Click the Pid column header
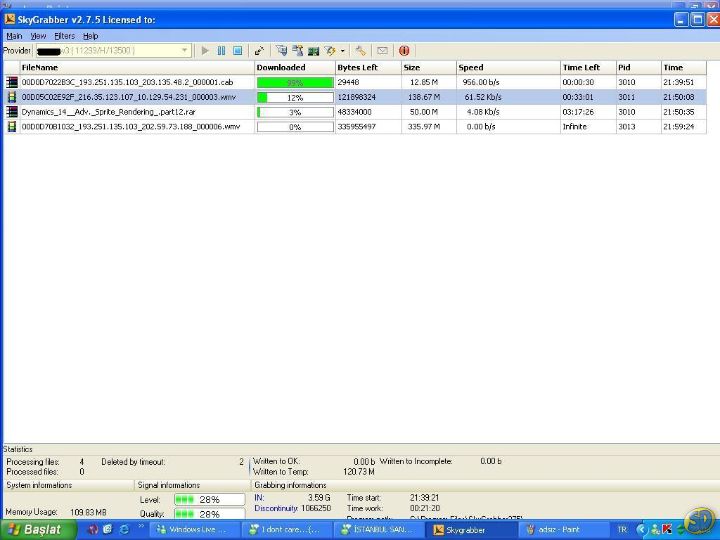Viewport: 720px width, 540px height. point(639,68)
